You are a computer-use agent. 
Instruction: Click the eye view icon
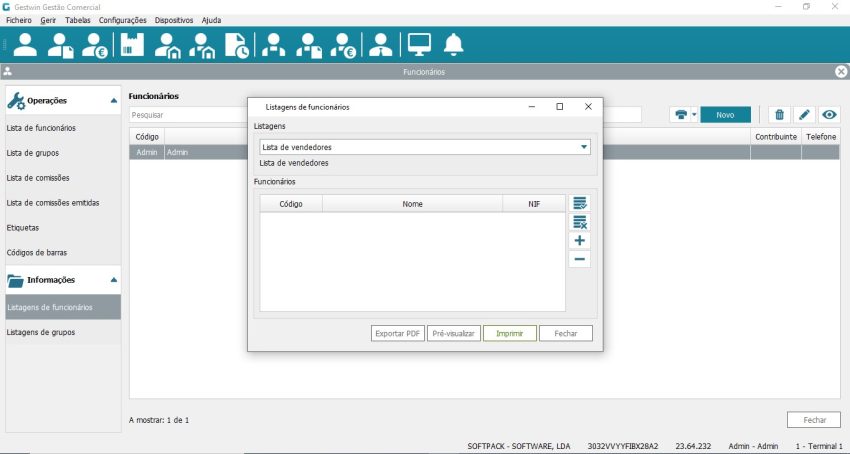[829, 115]
